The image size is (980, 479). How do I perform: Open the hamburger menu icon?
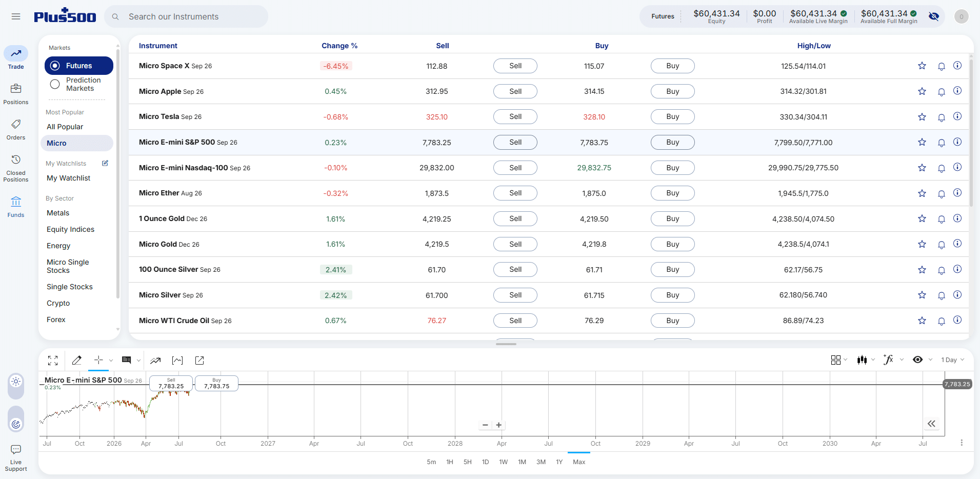pos(16,16)
